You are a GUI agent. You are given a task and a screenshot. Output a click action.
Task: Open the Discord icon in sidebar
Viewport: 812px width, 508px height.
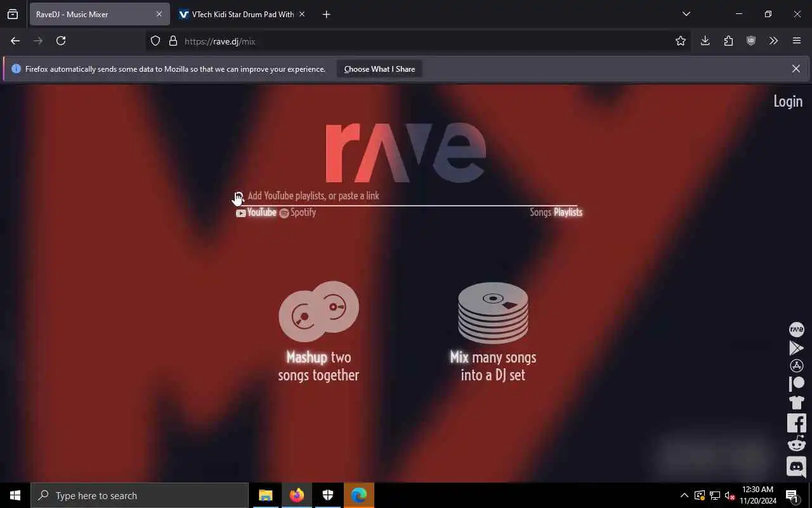[x=796, y=467]
